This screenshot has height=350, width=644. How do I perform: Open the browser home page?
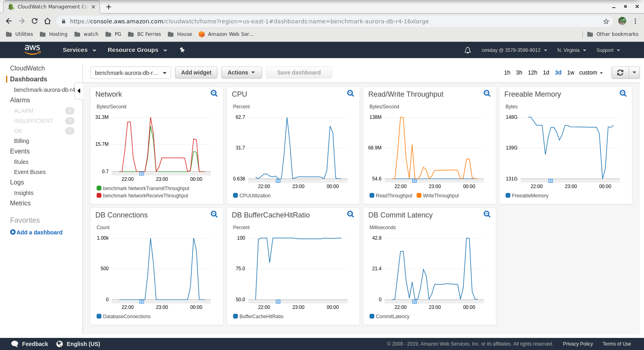pyautogui.click(x=47, y=21)
